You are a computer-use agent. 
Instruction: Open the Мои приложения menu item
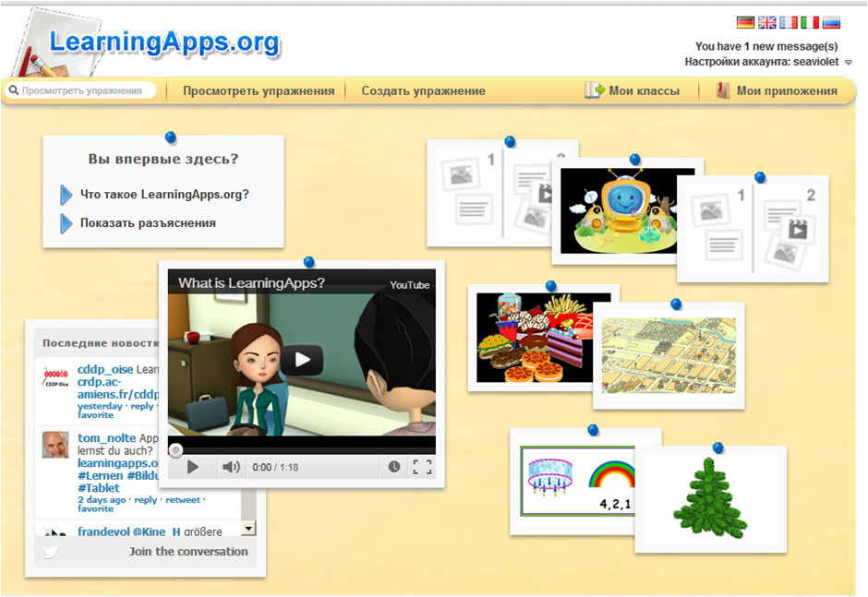pyautogui.click(x=787, y=90)
